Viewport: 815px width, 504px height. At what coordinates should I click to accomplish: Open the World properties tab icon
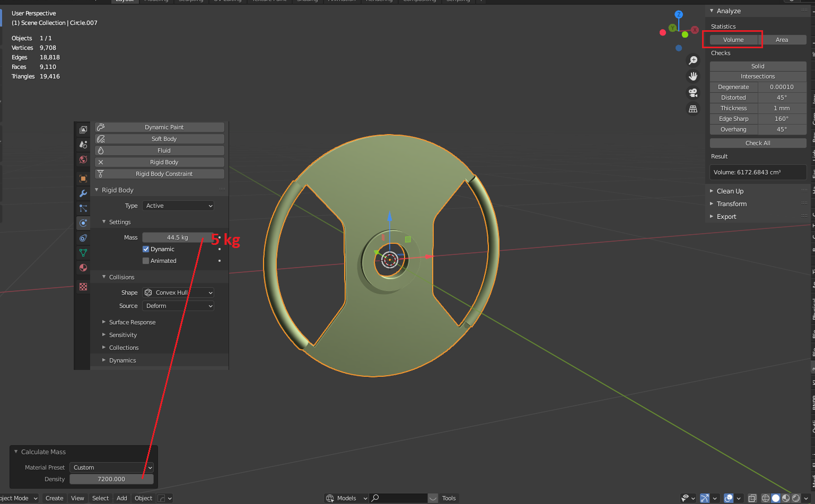[83, 159]
